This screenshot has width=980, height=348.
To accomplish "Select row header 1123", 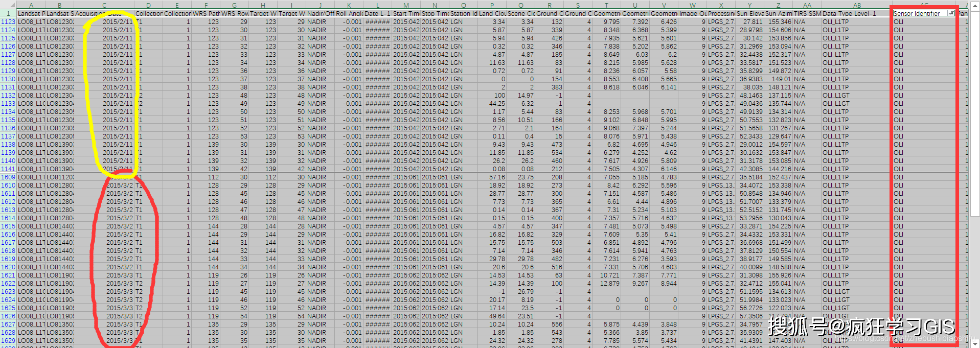I will tap(8, 22).
